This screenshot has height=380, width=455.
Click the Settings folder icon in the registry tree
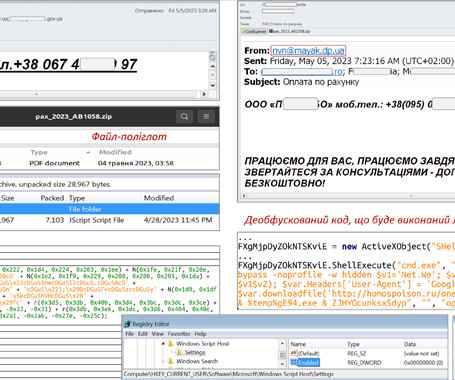179,352
